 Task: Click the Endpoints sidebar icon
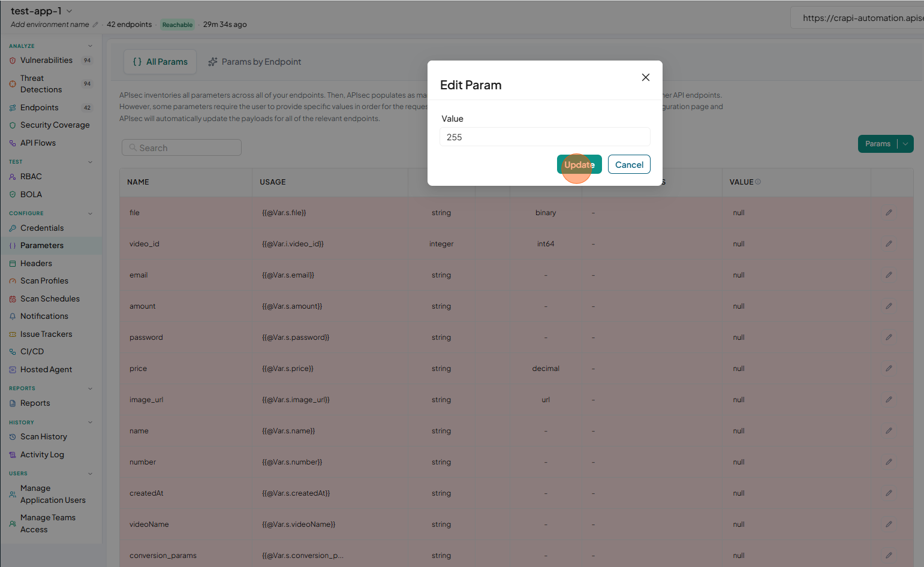pos(13,108)
